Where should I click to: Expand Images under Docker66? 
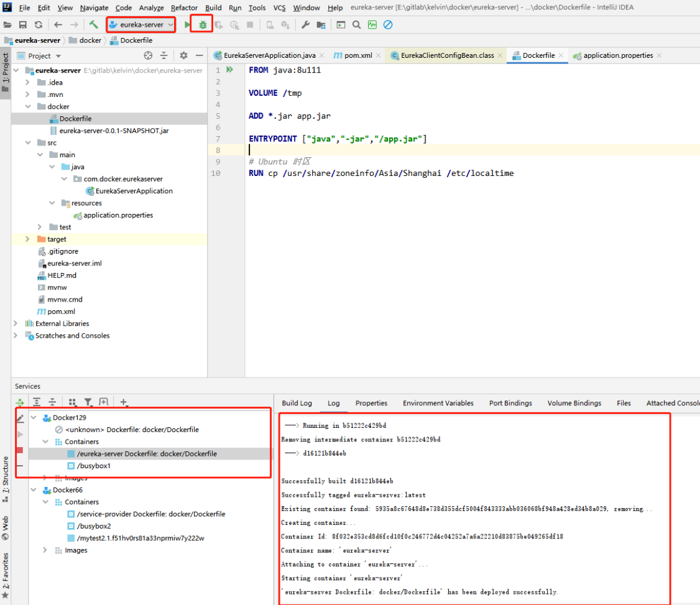pyautogui.click(x=45, y=550)
